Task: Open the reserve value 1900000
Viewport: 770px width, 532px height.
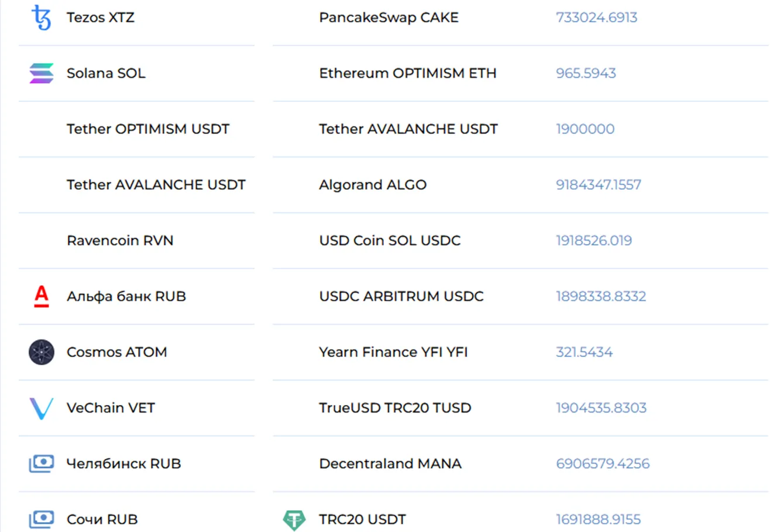Action: pos(585,129)
